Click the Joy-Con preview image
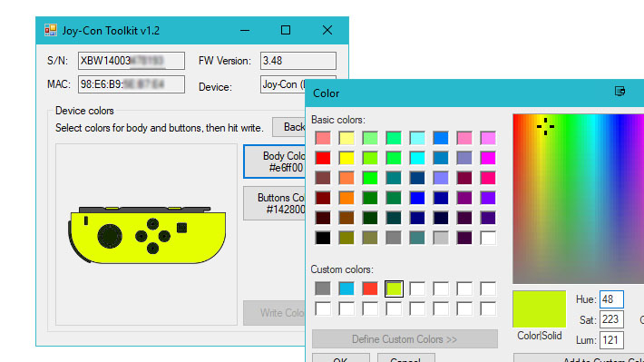The width and height of the screenshot is (644, 362). 147,235
